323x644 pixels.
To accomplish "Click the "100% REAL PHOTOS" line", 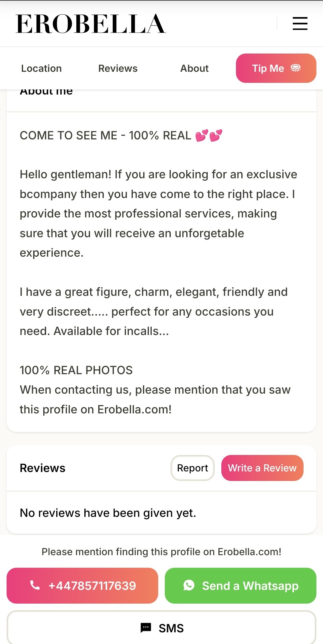I will click(76, 370).
